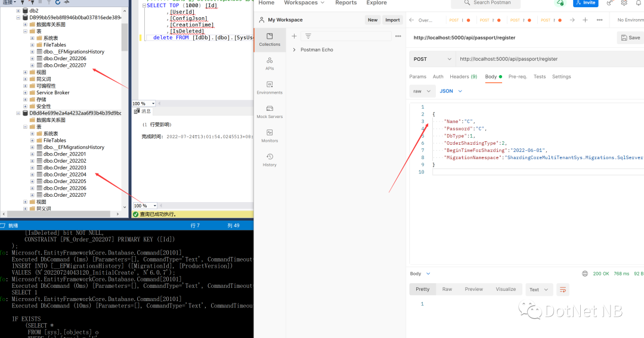Click the response network globe icon
Screen dimensions: 644x338
point(585,274)
